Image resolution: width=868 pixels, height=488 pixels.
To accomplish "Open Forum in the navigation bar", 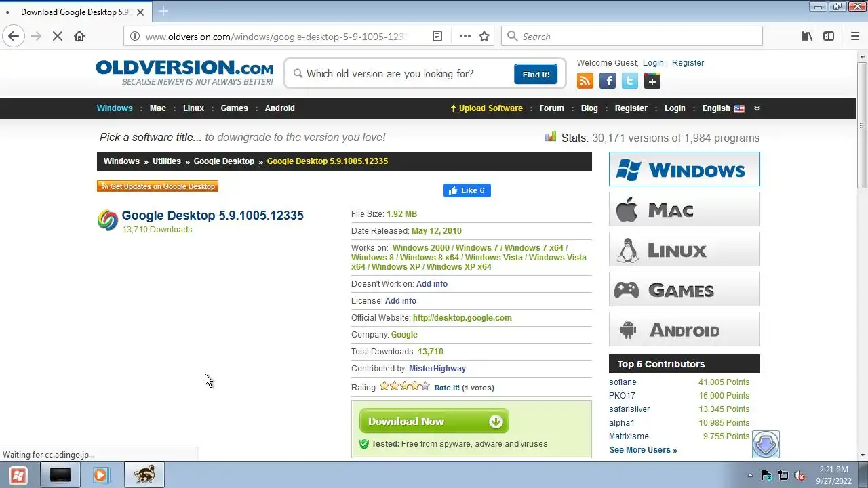I will (551, 108).
